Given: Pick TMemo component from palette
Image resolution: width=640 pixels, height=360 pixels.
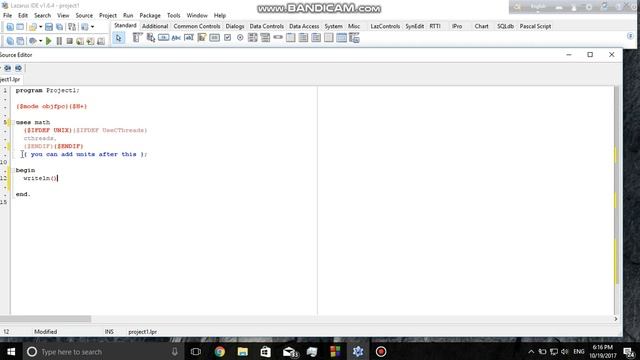Looking at the screenshot, I should [202, 38].
